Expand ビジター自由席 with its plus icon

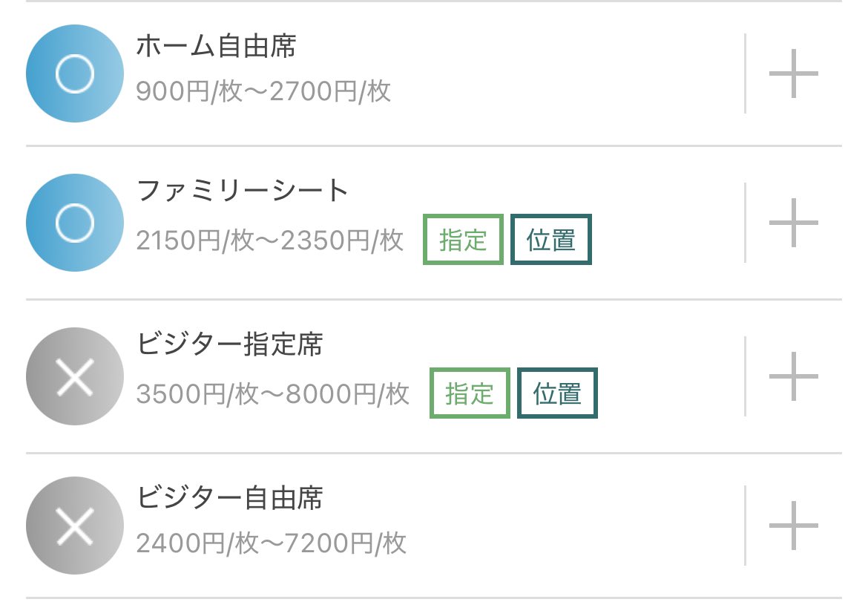click(x=793, y=526)
